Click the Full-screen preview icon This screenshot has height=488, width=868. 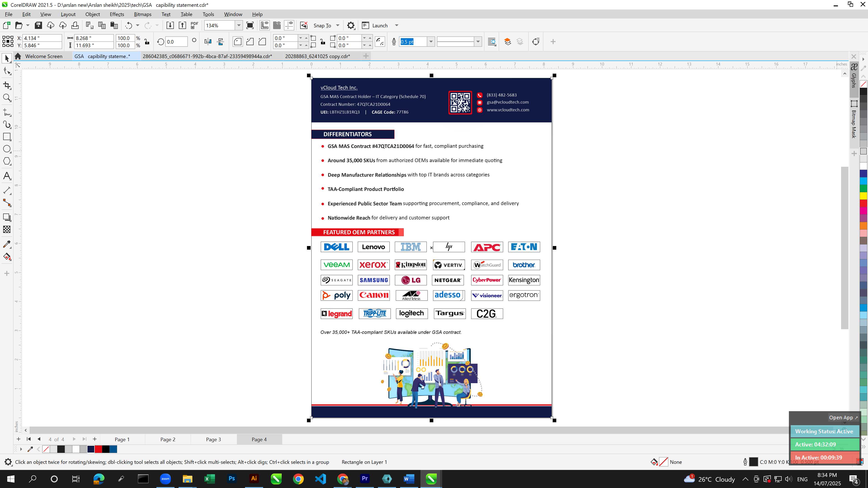(250, 26)
